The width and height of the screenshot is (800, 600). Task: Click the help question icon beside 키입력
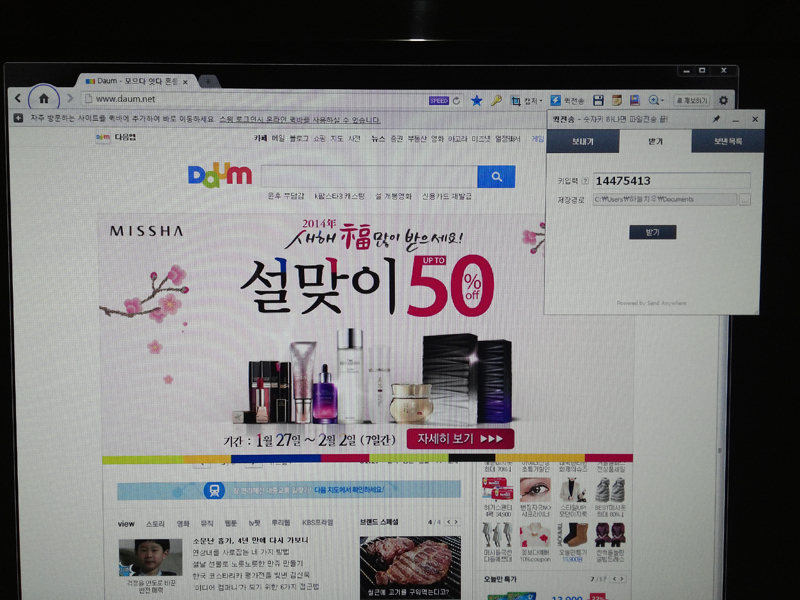585,181
